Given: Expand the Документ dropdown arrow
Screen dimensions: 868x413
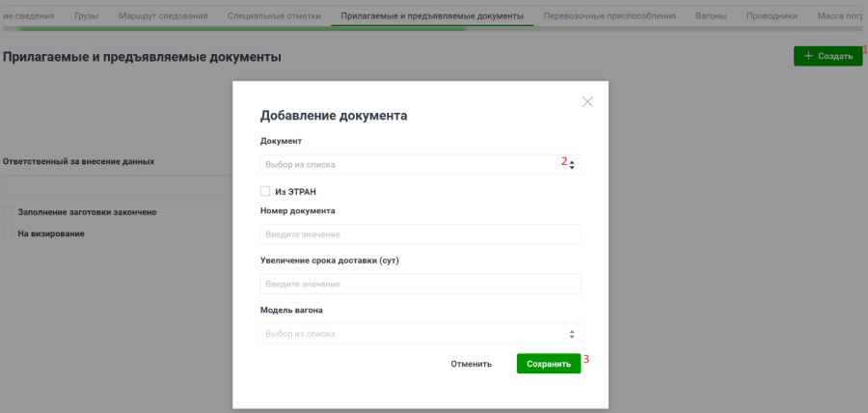Looking at the screenshot, I should tap(572, 165).
